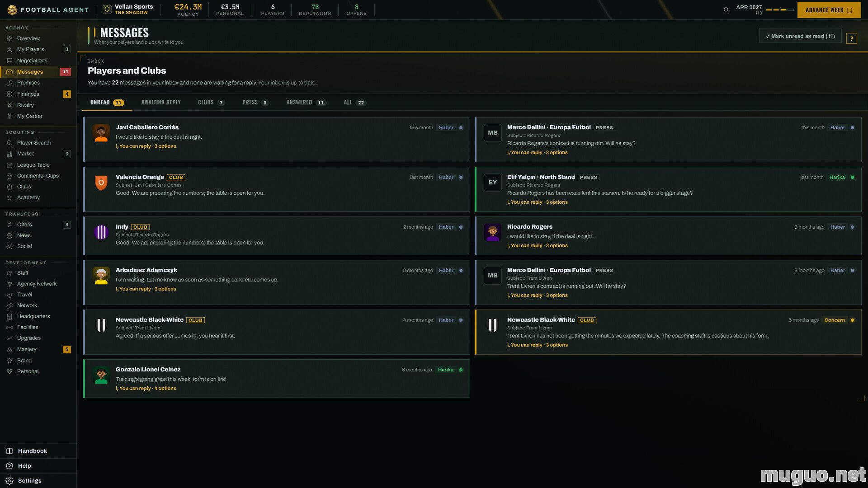Image resolution: width=868 pixels, height=488 pixels.
Task: Switch to the Awaiting Reply tab
Action: [161, 103]
